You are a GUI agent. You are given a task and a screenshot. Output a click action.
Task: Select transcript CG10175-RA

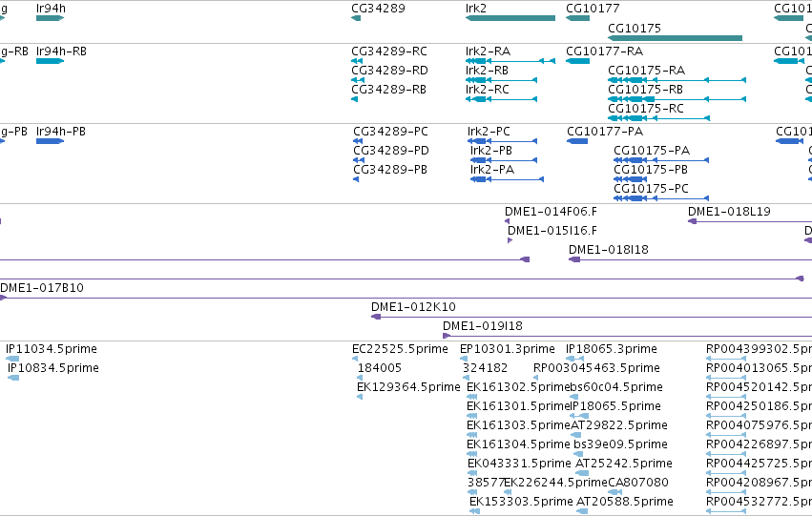click(x=646, y=71)
